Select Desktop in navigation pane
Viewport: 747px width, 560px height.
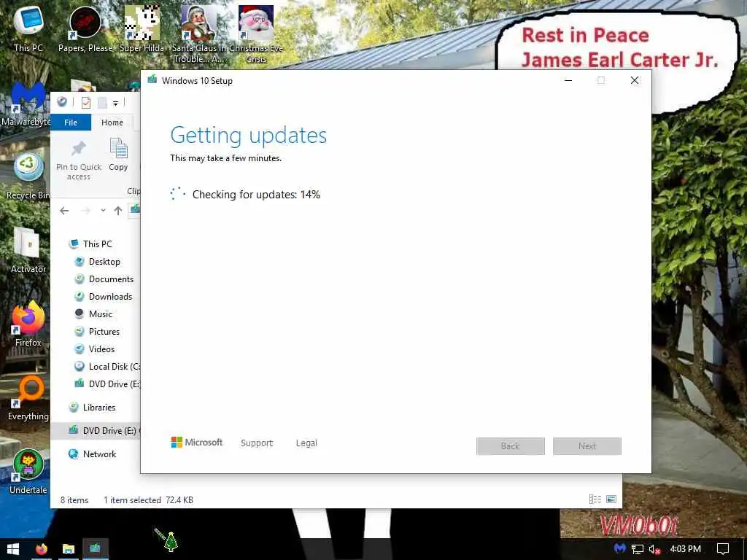point(104,262)
